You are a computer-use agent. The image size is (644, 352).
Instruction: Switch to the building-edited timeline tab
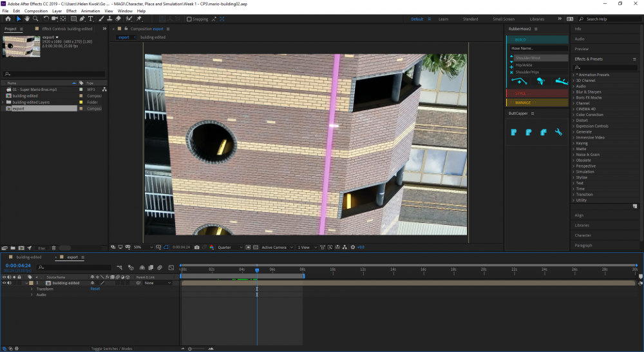[28, 257]
